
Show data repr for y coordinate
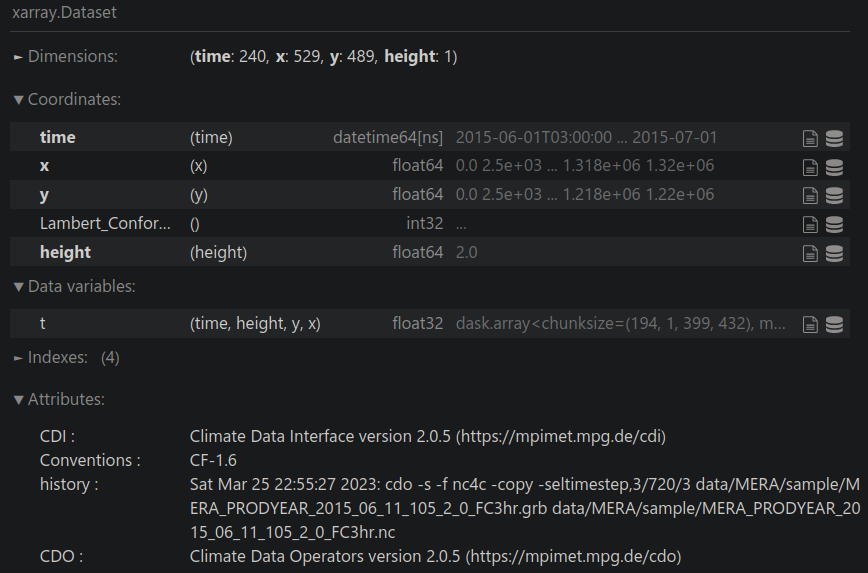click(833, 195)
